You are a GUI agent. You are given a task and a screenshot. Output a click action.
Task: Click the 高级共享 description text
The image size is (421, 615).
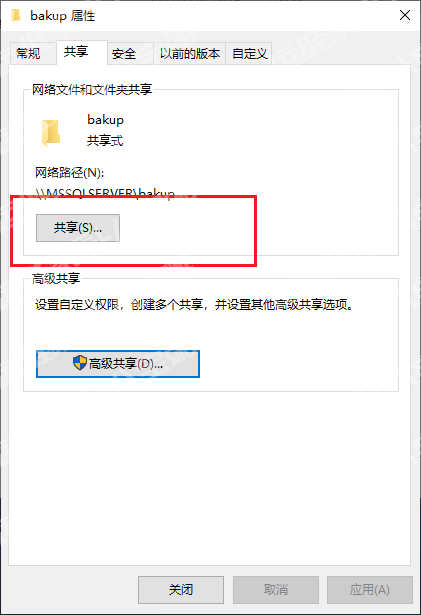[195, 304]
